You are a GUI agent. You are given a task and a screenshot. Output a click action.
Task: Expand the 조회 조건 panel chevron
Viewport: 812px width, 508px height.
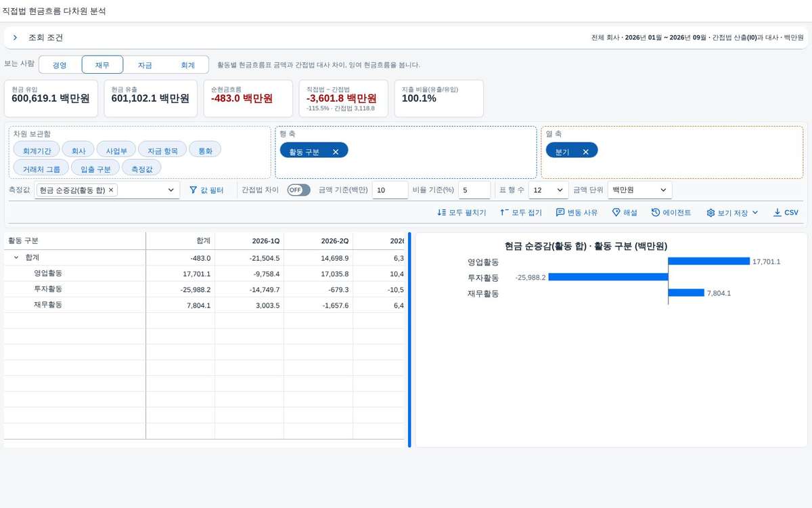tap(15, 38)
